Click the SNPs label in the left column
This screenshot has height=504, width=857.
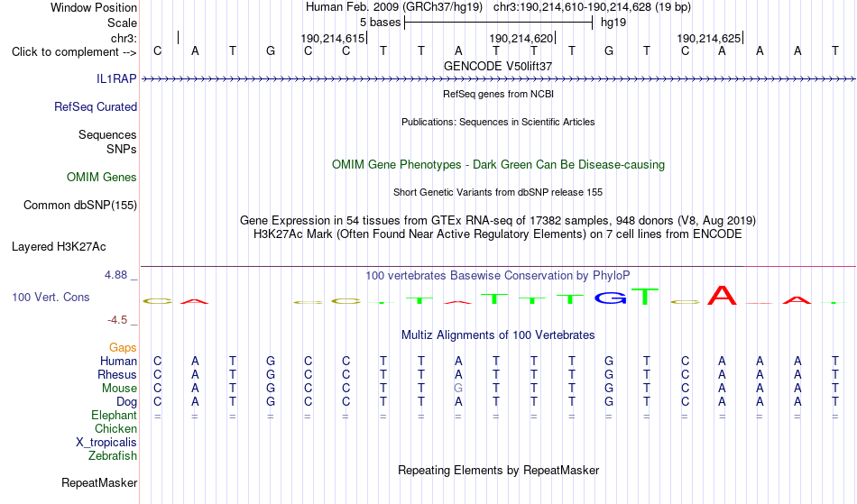(122, 149)
